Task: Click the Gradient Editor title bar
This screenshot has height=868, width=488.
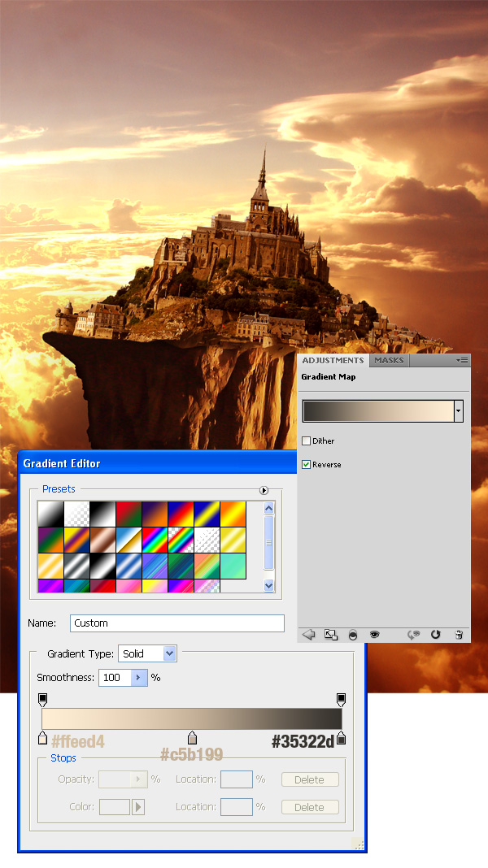Action: (x=158, y=463)
